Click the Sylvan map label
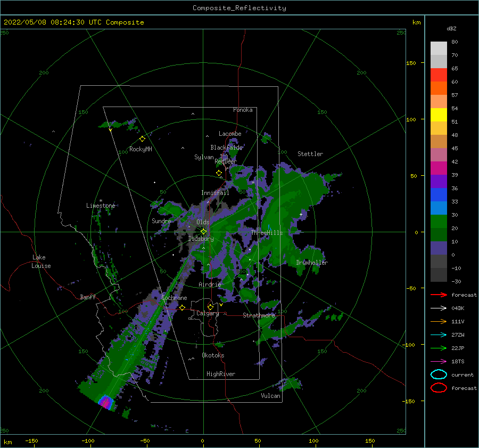This screenshot has width=479, height=448. click(204, 157)
